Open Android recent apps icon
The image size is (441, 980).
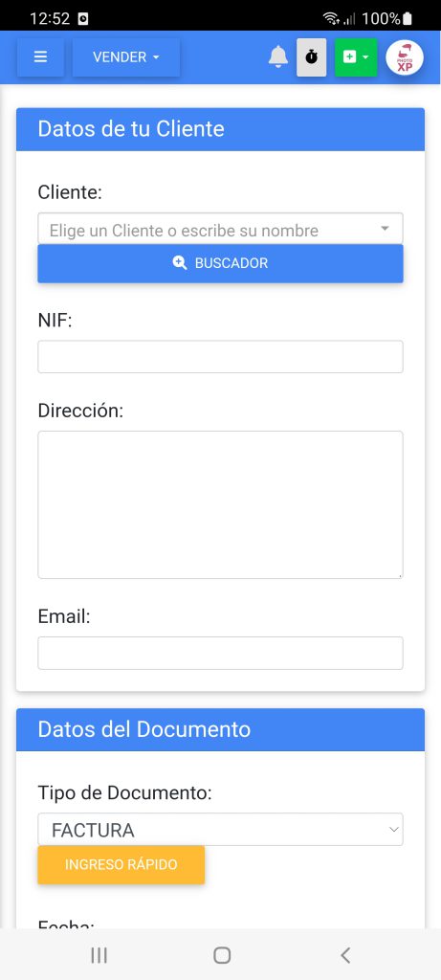(x=99, y=955)
